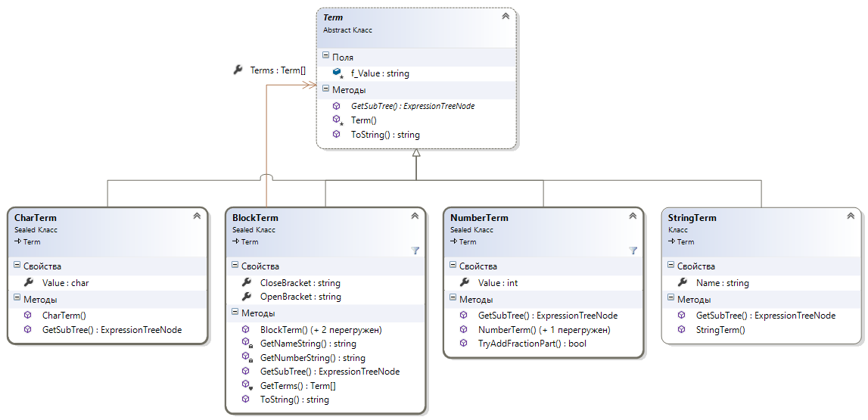Click the StringTerm() method cube icon

(x=682, y=329)
